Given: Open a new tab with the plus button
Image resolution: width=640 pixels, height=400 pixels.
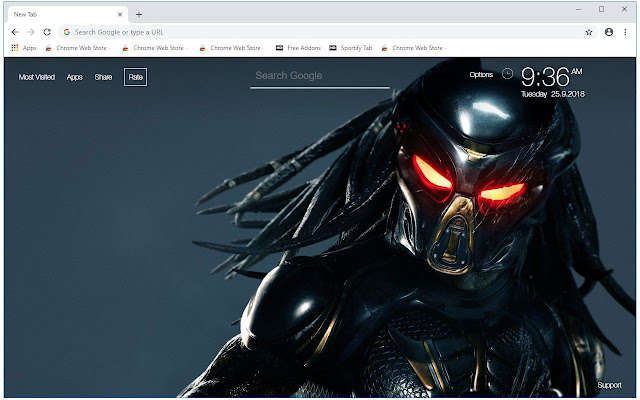Looking at the screenshot, I should pos(139,15).
